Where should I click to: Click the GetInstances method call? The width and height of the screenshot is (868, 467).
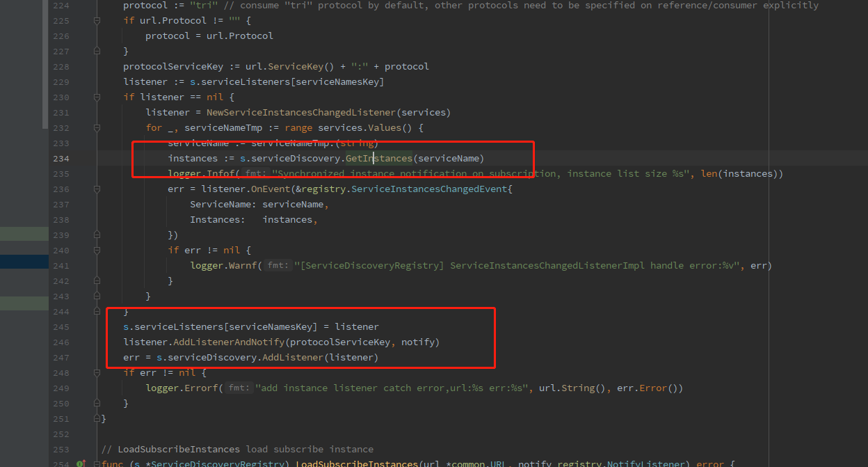coord(378,159)
